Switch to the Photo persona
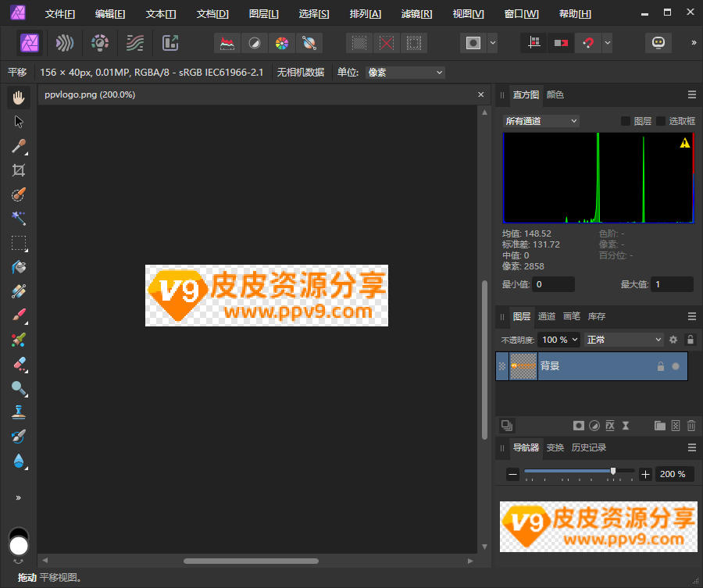 pos(30,43)
